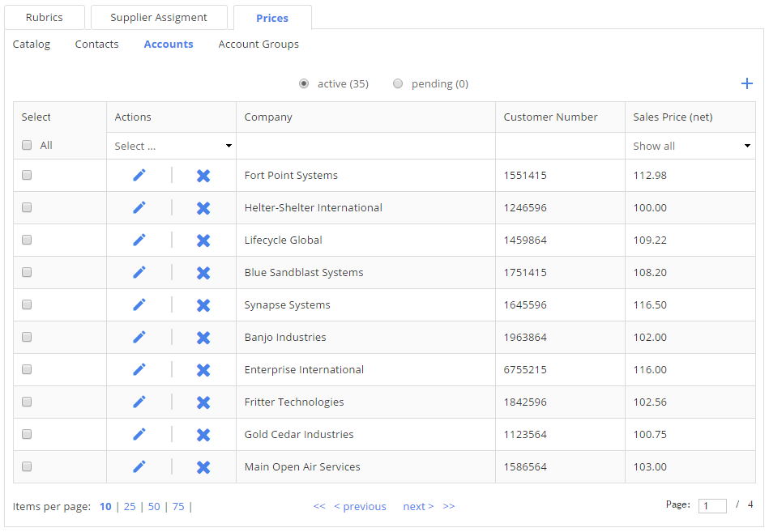Screen dimensions: 769x532
Task: Expand the Sales Price 'Show all' dropdown
Action: click(690, 147)
